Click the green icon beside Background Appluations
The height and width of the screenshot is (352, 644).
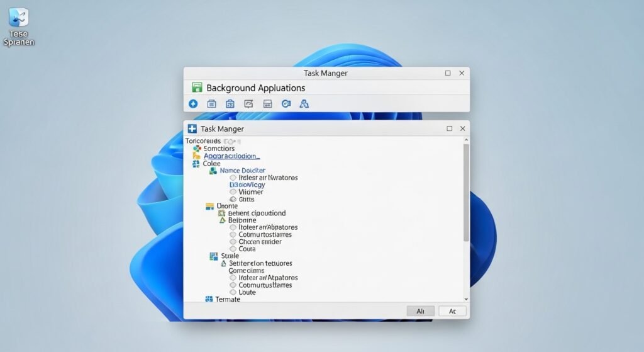click(196, 88)
